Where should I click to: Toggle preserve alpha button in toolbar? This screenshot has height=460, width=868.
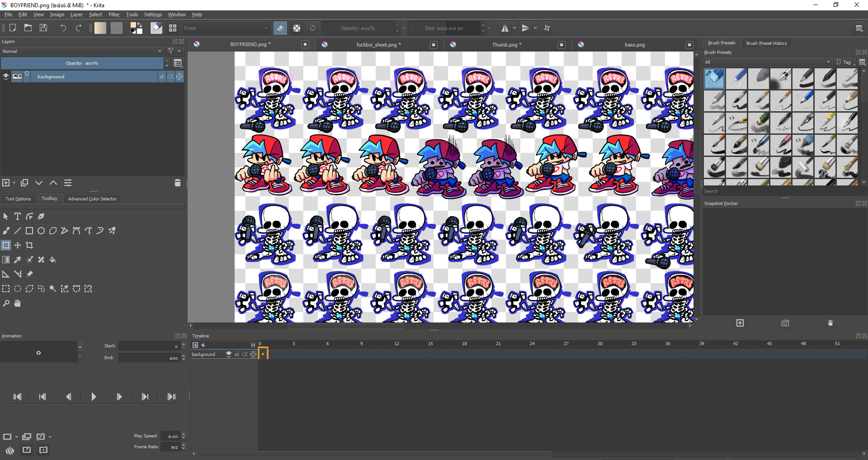pos(297,28)
